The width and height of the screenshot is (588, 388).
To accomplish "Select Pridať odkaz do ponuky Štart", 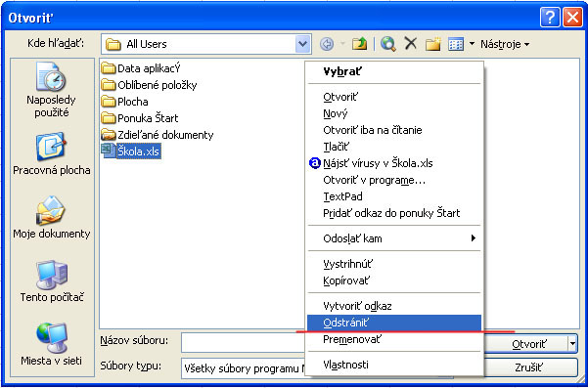I will (393, 213).
